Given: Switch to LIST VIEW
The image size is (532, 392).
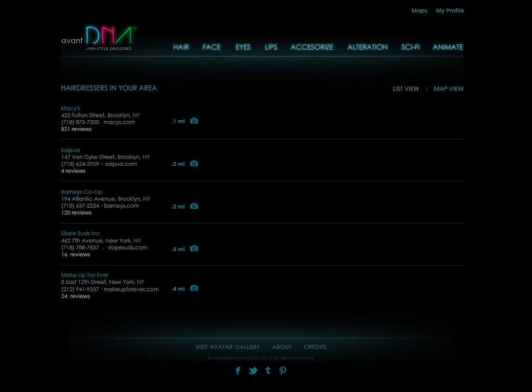Looking at the screenshot, I should click(x=406, y=89).
